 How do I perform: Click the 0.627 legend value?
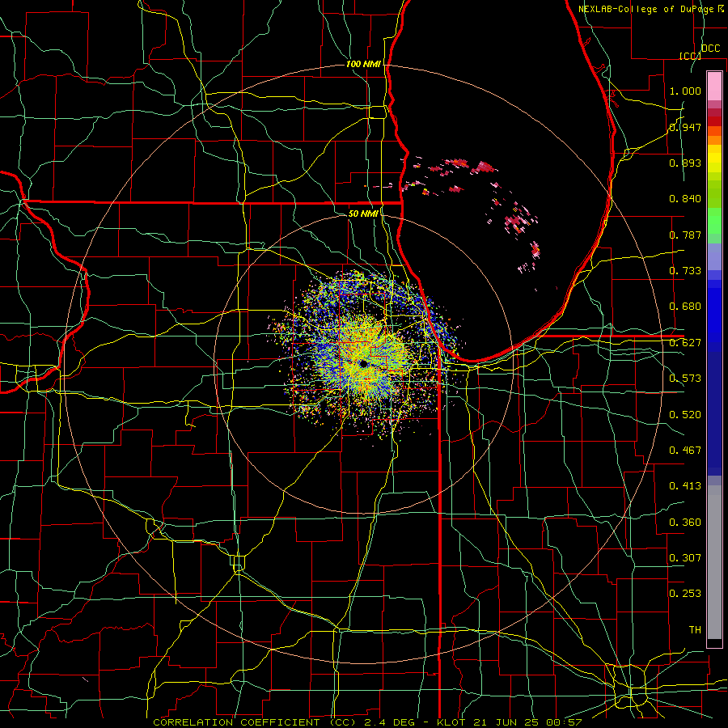tap(685, 343)
